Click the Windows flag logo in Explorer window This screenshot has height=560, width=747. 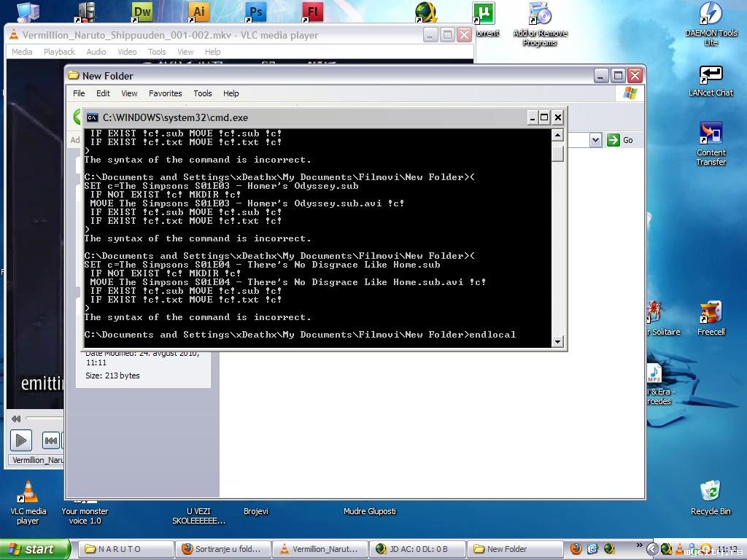630,93
